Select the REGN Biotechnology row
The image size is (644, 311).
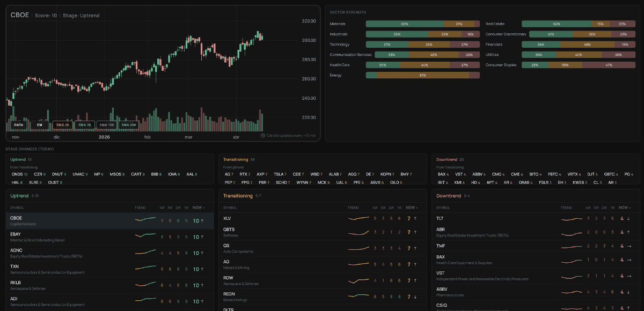pyautogui.click(x=323, y=297)
